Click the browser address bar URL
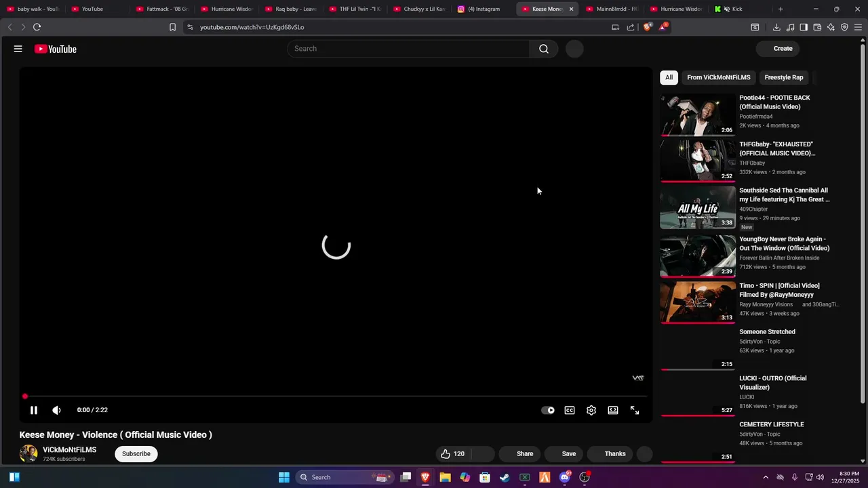This screenshot has width=868, height=488. [252, 27]
